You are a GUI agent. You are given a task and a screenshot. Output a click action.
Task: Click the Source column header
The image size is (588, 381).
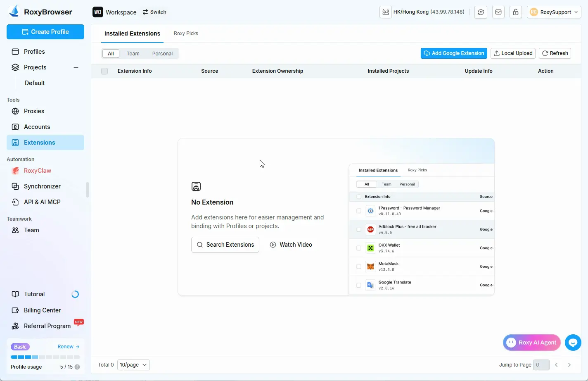(x=210, y=71)
